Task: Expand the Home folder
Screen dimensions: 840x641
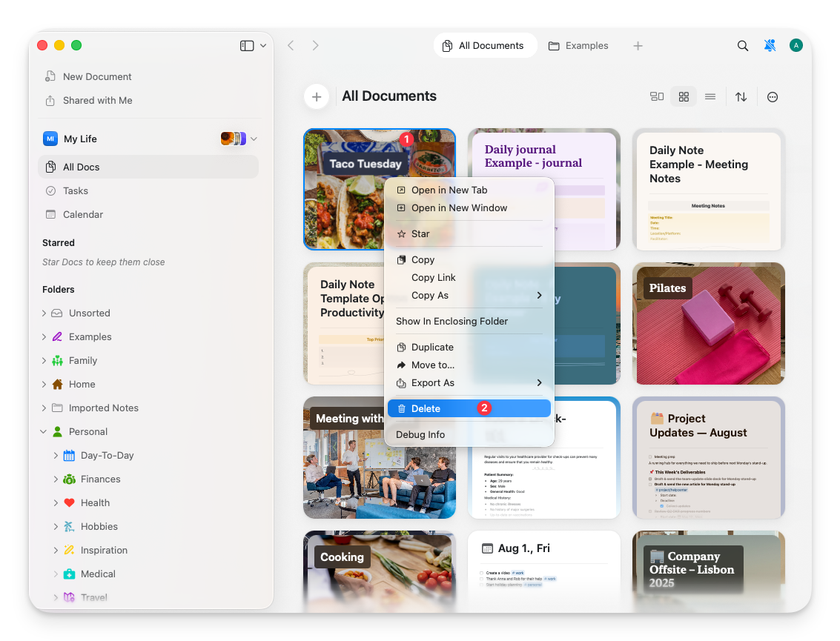Action: click(44, 384)
